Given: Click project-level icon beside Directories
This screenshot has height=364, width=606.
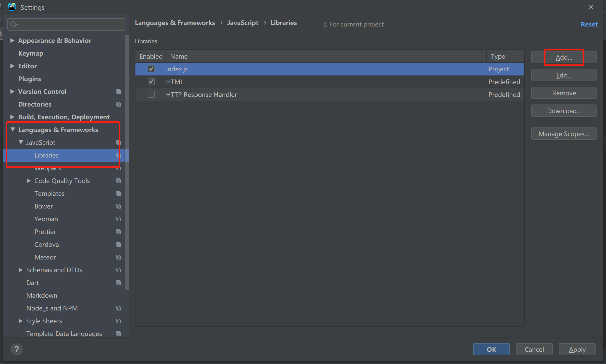Looking at the screenshot, I should point(118,104).
